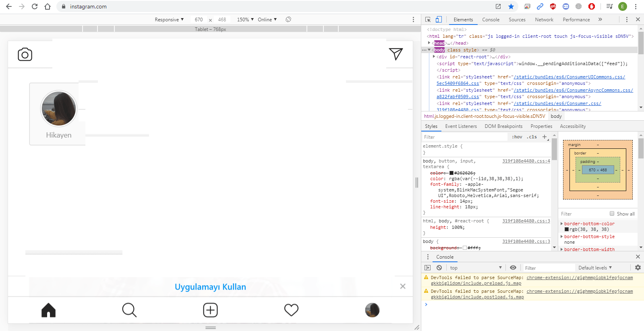Go to Instagram home feed icon
Image resolution: width=644 pixels, height=331 pixels.
48,310
